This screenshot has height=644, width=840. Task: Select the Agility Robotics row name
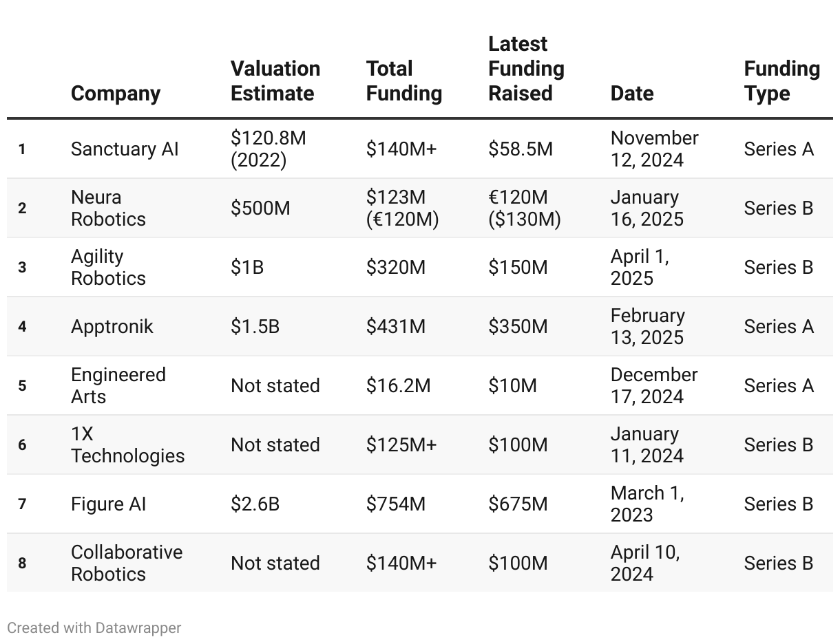coord(108,267)
